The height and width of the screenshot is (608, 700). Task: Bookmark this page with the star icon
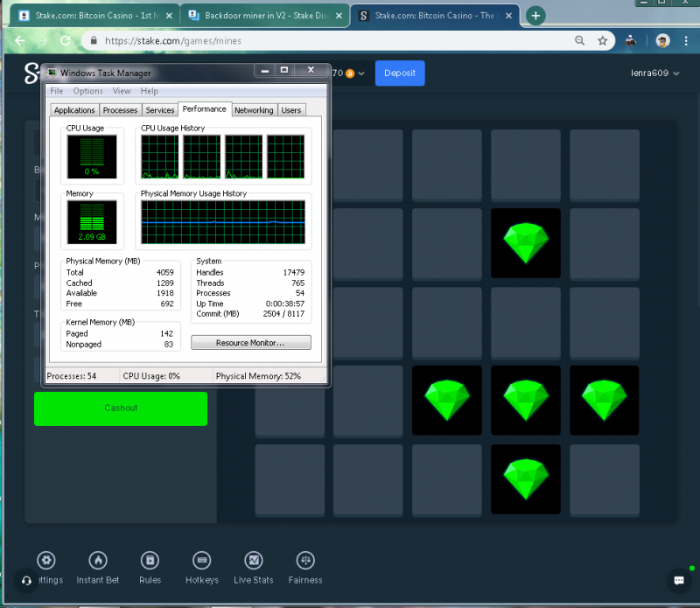[602, 40]
